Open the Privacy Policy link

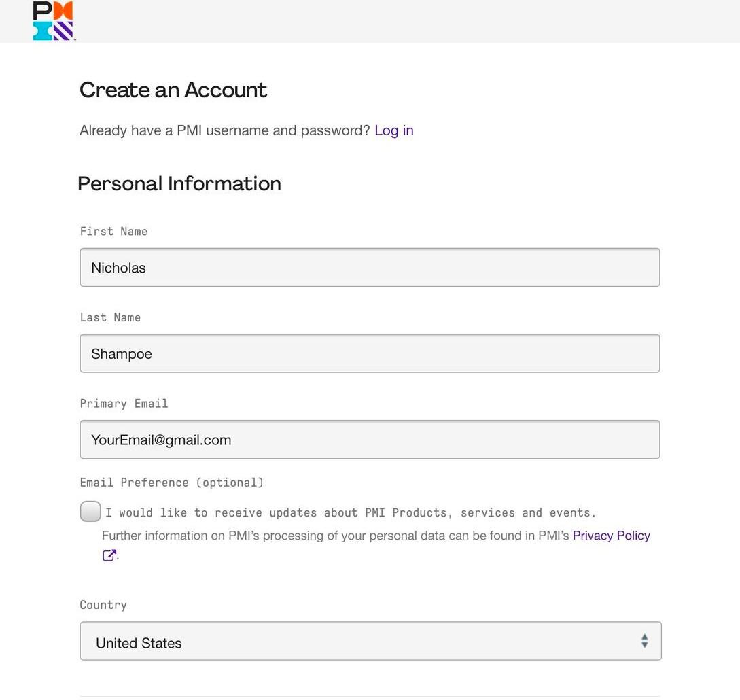[x=611, y=536]
